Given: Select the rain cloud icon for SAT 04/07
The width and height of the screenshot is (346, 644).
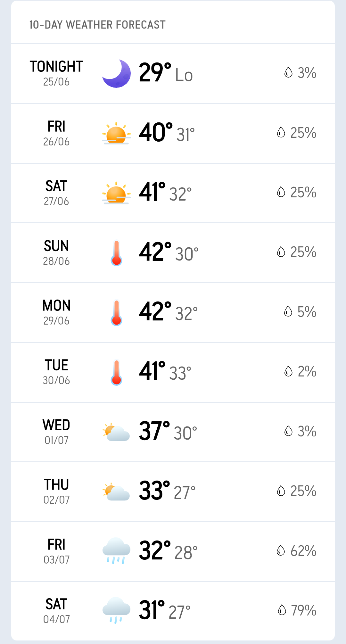Looking at the screenshot, I should (116, 610).
